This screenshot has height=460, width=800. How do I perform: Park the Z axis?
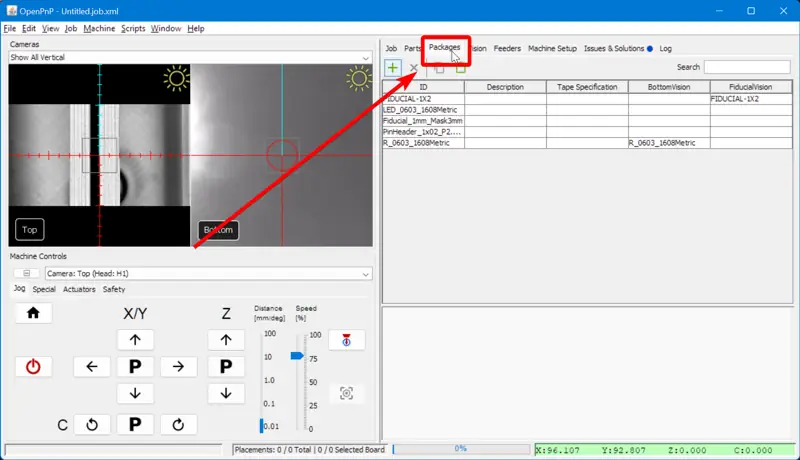click(x=226, y=366)
